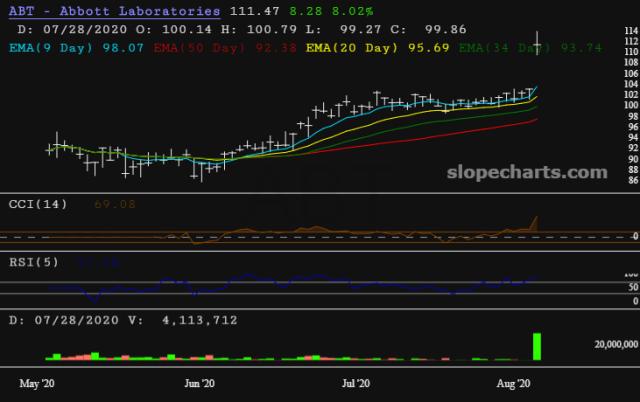Click the CCI value 69.08
Screen dimensions: 640x402
point(115,204)
